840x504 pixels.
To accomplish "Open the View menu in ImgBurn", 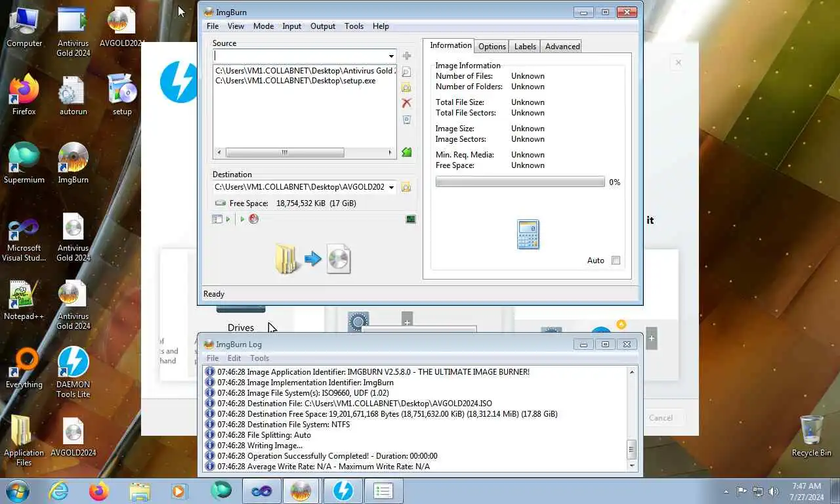I will tap(236, 26).
